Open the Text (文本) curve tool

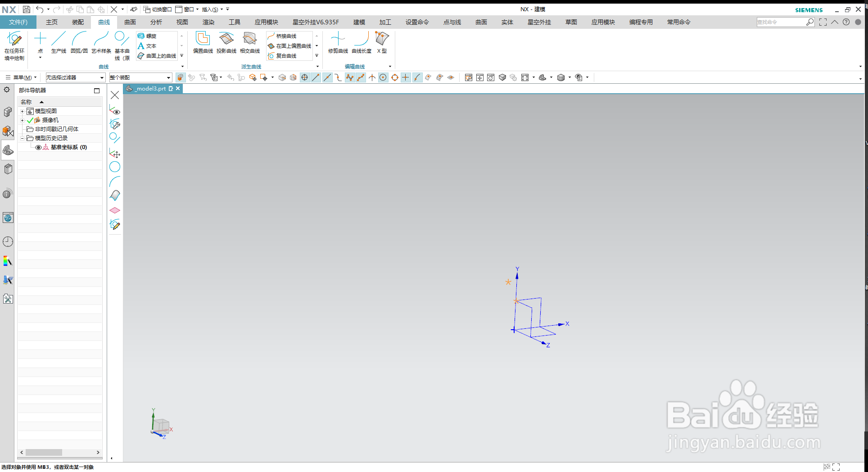coord(147,46)
